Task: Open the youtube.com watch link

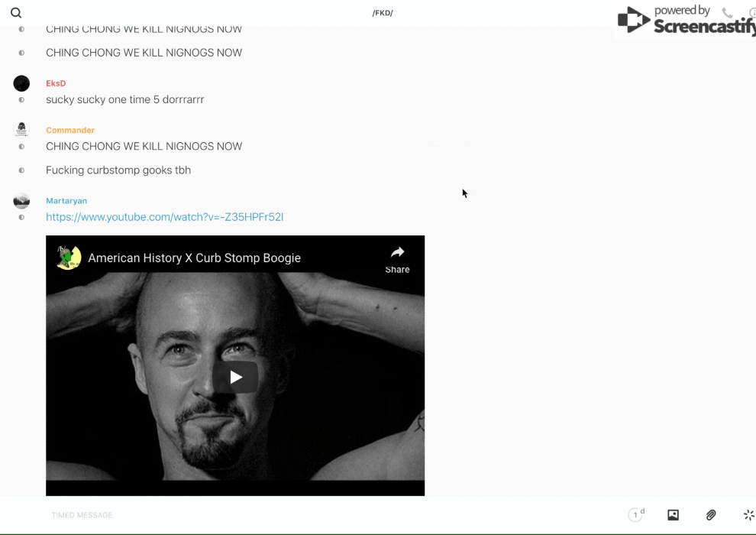Action: [x=164, y=217]
